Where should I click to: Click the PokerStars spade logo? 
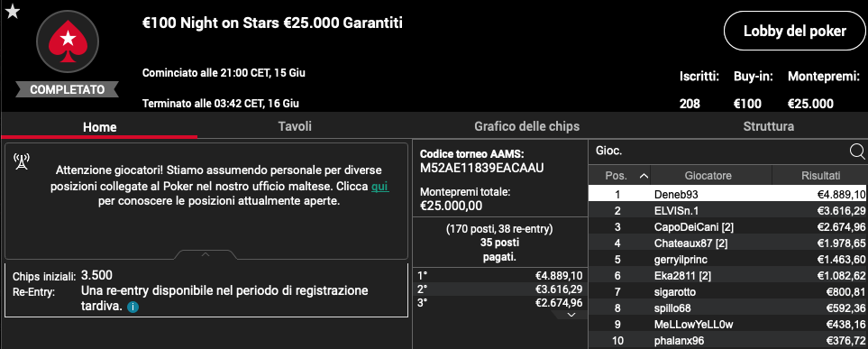(67, 42)
